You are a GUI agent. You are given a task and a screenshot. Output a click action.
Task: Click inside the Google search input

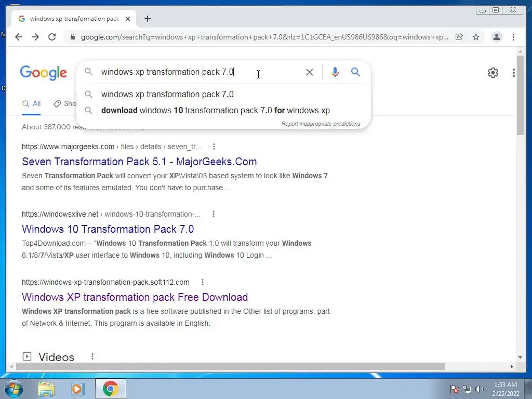tap(200, 72)
